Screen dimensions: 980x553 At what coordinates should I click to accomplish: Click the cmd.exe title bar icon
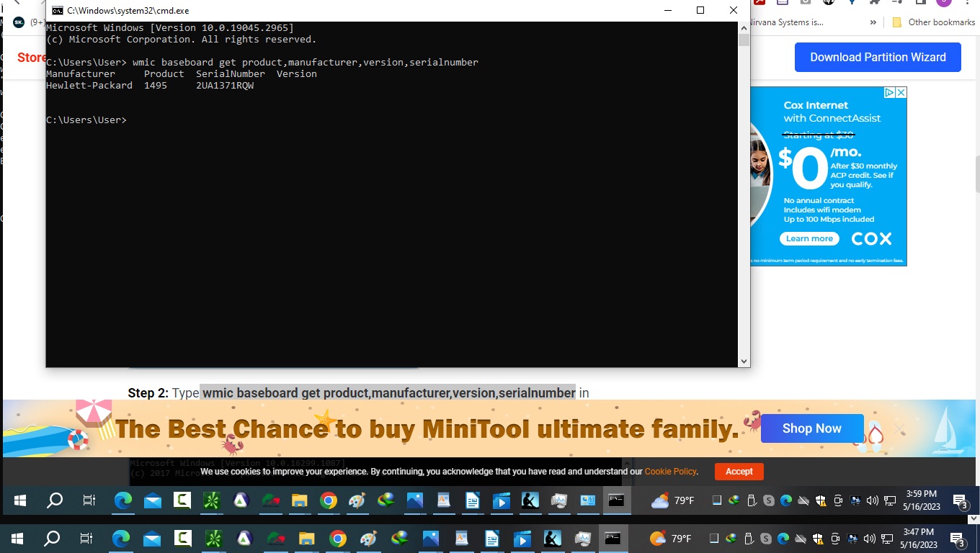(x=58, y=11)
